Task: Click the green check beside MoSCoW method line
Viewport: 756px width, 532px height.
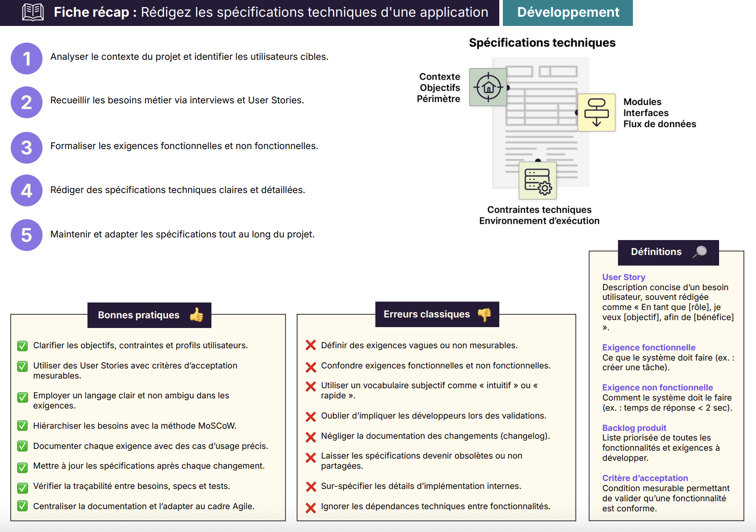Action: click(22, 426)
